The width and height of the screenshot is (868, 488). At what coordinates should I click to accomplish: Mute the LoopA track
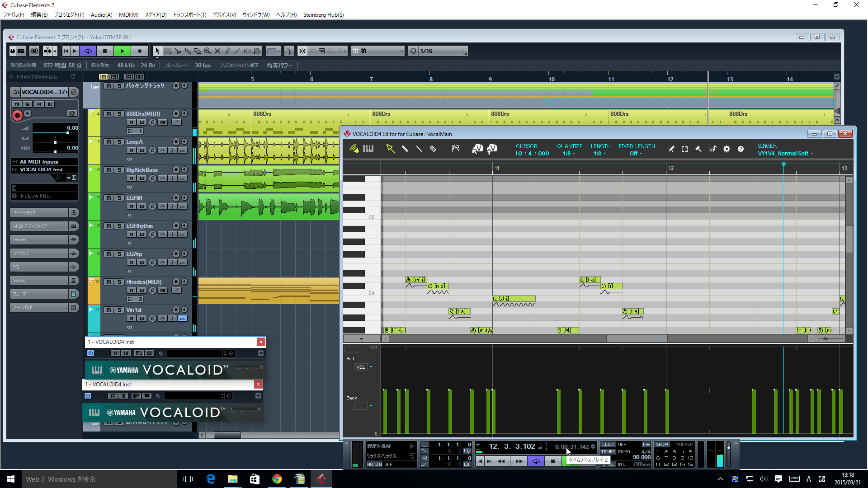[109, 142]
